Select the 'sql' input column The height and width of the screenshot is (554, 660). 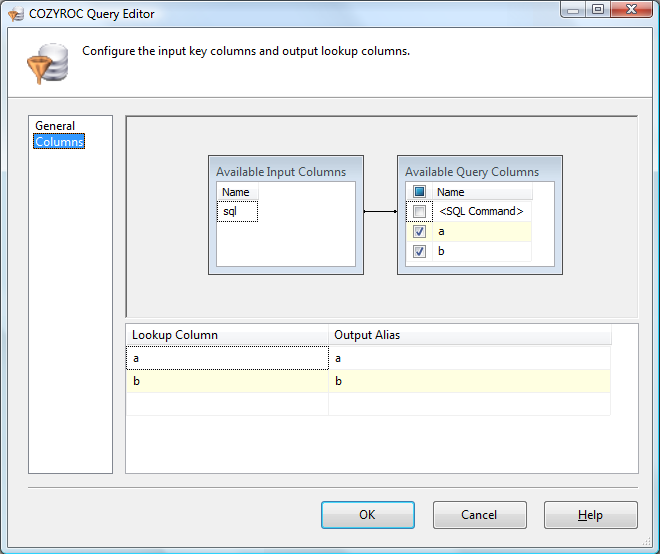click(x=237, y=211)
